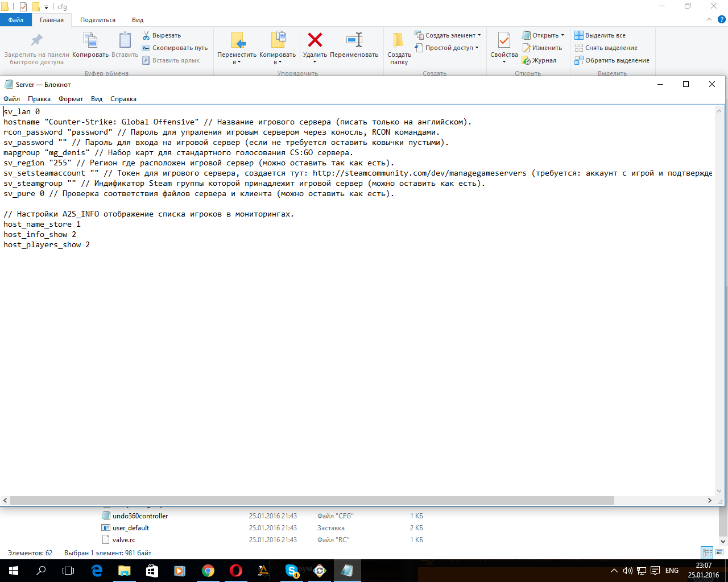Click the sv_region "255" line
The height and width of the screenshot is (582, 728).
pos(199,163)
